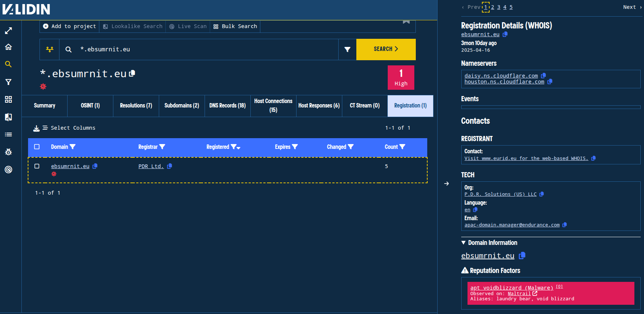
Task: Toggle fullscreen expand icon in sidebar
Action: click(x=8, y=31)
